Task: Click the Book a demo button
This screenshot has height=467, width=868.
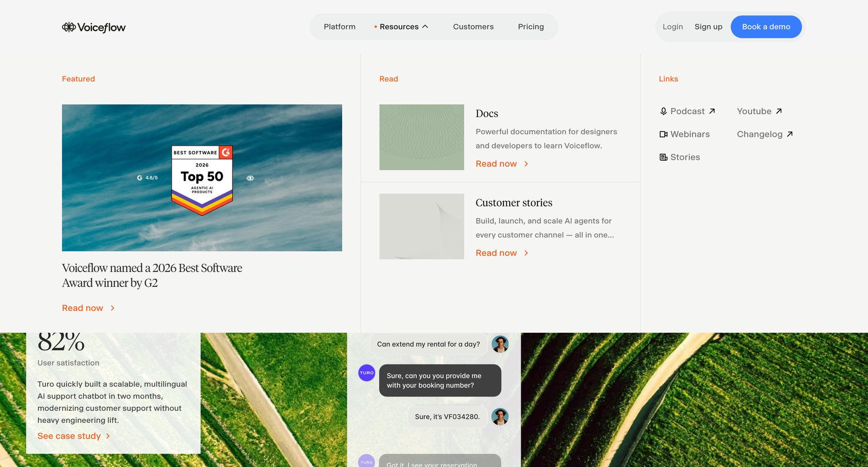Action: [766, 27]
